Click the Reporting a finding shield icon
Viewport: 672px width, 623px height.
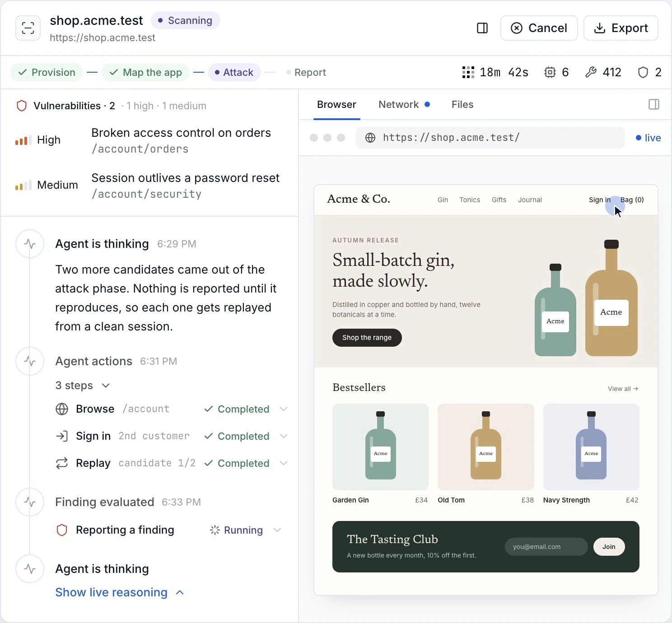click(62, 530)
